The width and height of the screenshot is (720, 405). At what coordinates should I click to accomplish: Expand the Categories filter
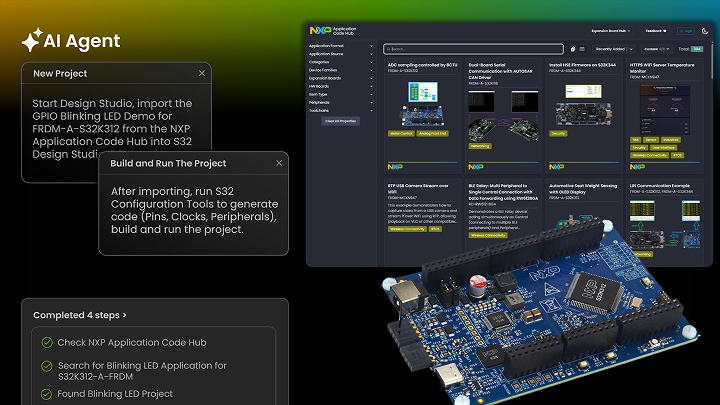pyautogui.click(x=341, y=62)
